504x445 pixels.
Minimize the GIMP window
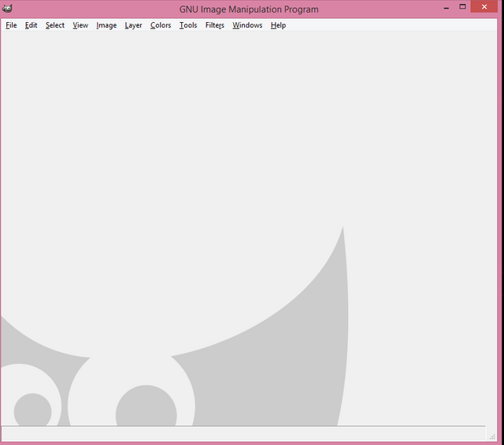pos(447,7)
